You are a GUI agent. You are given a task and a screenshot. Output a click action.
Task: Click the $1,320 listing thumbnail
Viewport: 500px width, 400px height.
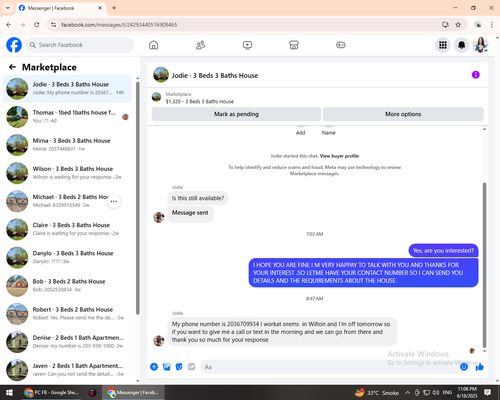coord(156,97)
